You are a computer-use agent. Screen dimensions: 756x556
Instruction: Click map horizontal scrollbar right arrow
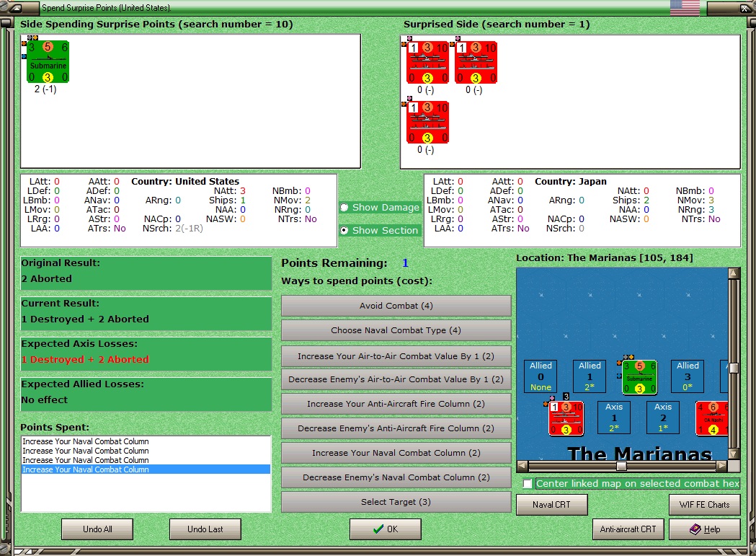coord(721,466)
